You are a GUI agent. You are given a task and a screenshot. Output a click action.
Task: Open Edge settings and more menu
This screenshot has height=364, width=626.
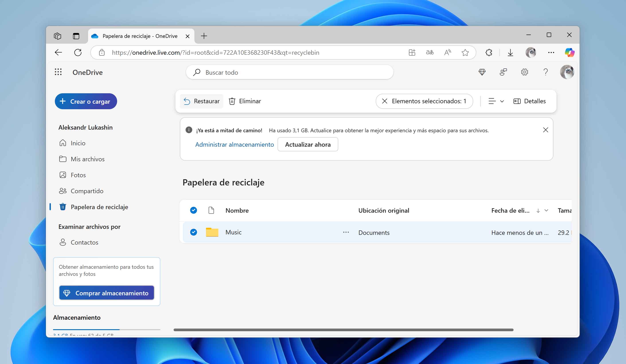(x=551, y=52)
